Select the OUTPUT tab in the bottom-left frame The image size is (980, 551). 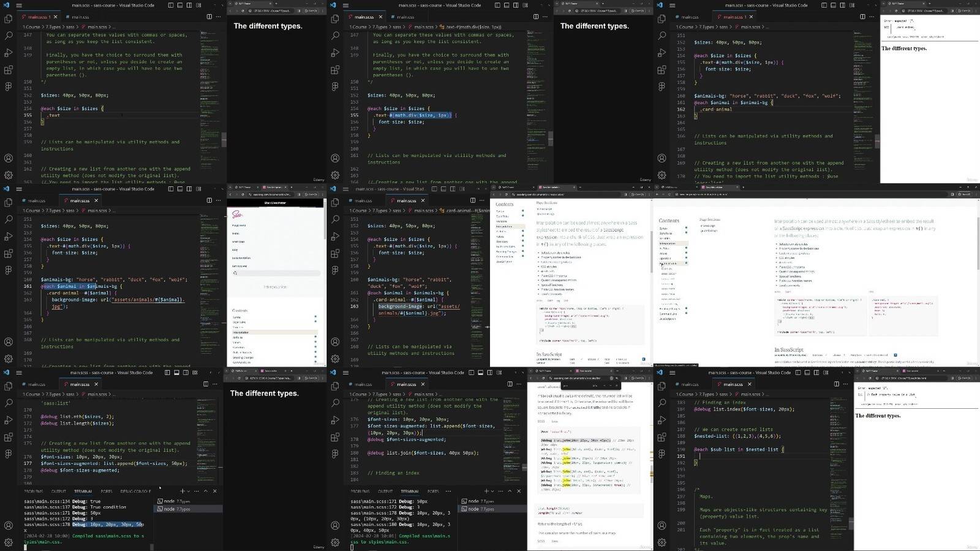tap(59, 491)
